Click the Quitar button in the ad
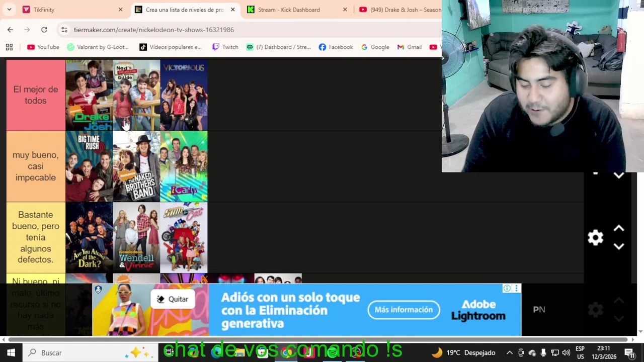 173,299
